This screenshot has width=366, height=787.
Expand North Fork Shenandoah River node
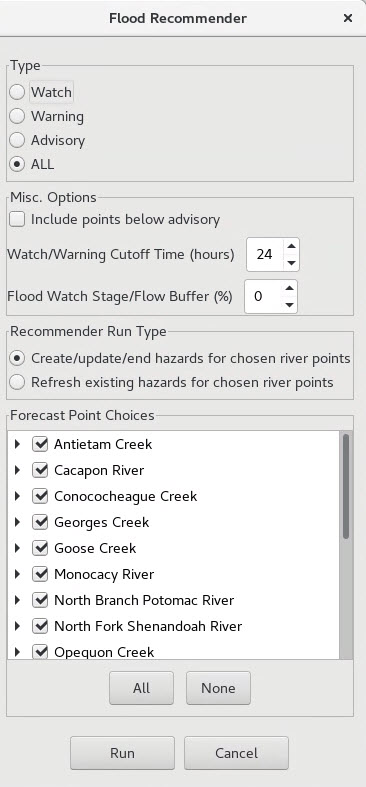pos(18,626)
